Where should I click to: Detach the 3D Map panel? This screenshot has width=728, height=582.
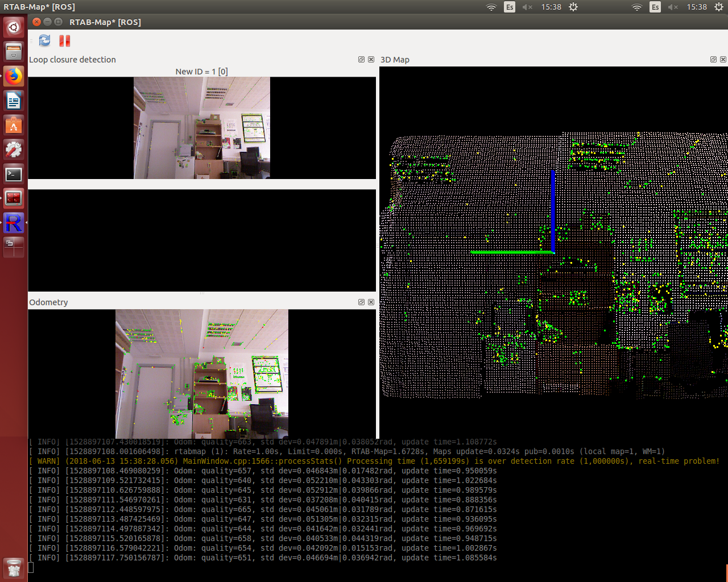[x=713, y=60]
